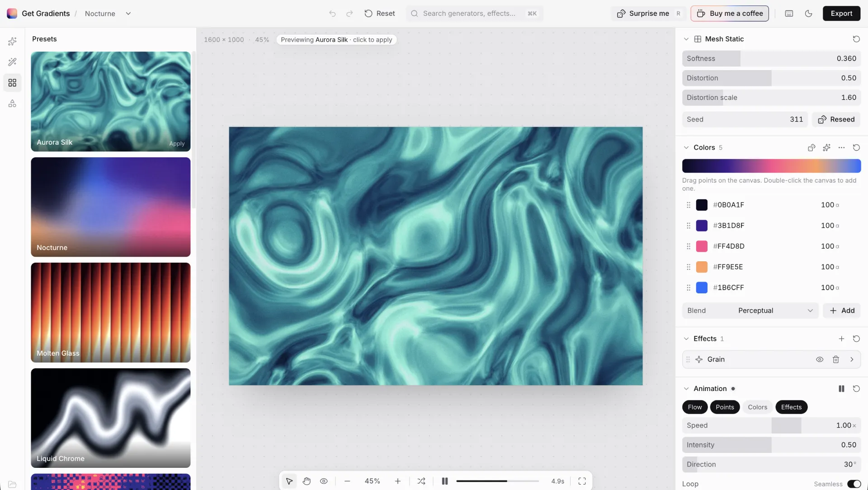Toggle the Points animation chip

[725, 407]
